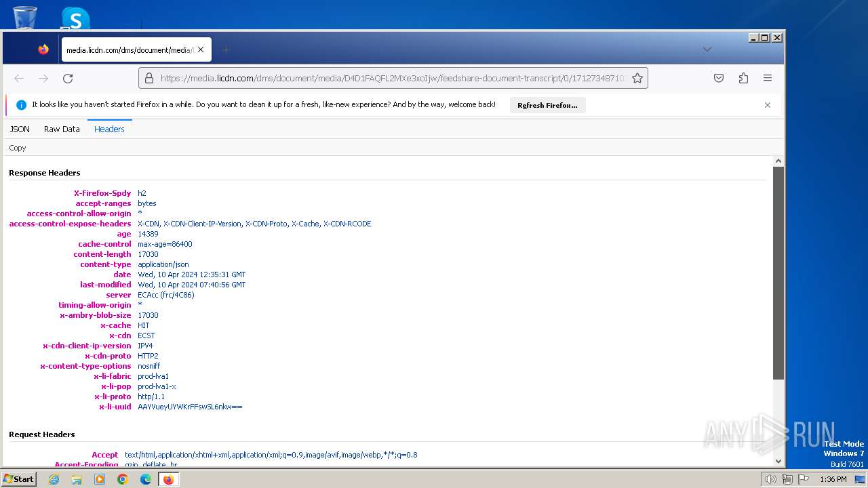Click the X-Firefox-Spdy header name

click(x=102, y=193)
